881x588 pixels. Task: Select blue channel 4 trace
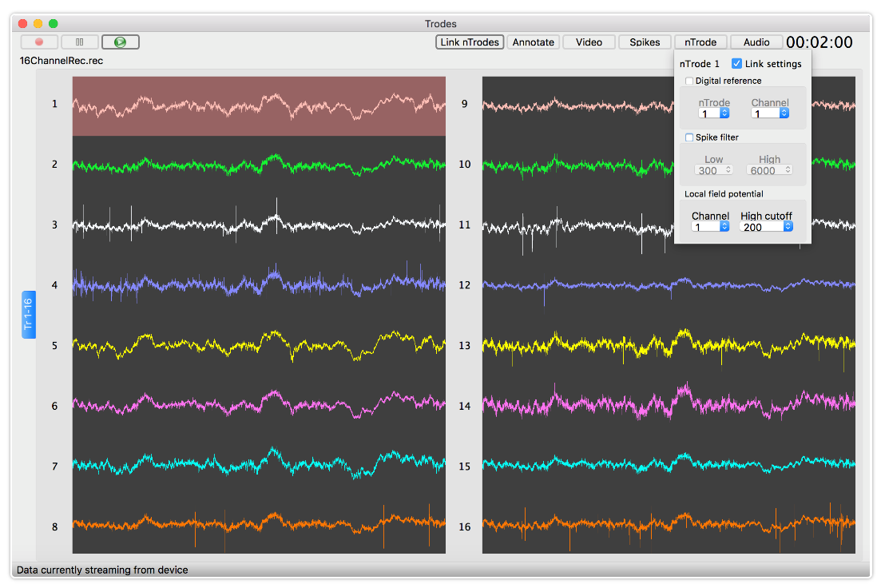click(x=259, y=284)
